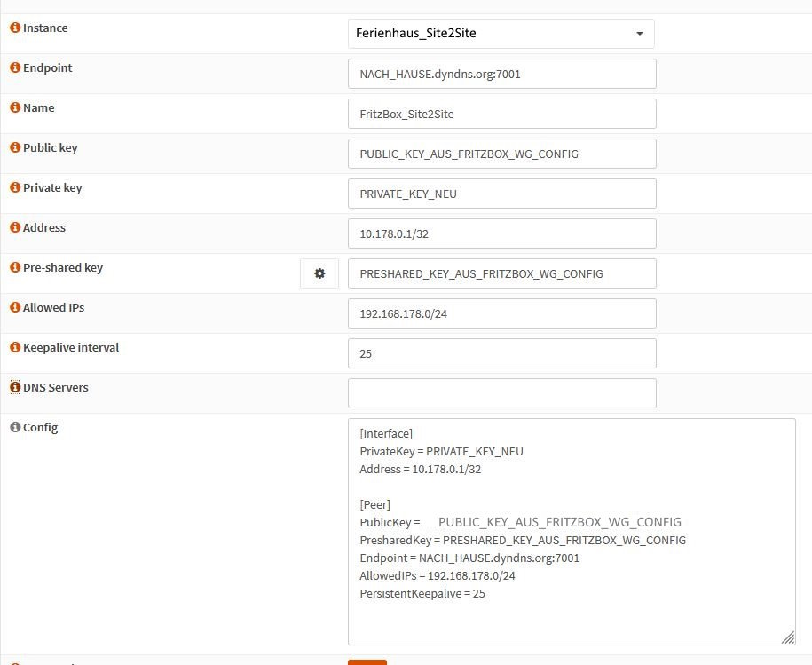The image size is (812, 665).
Task: Show help for the Public key field
Action: pos(15,148)
